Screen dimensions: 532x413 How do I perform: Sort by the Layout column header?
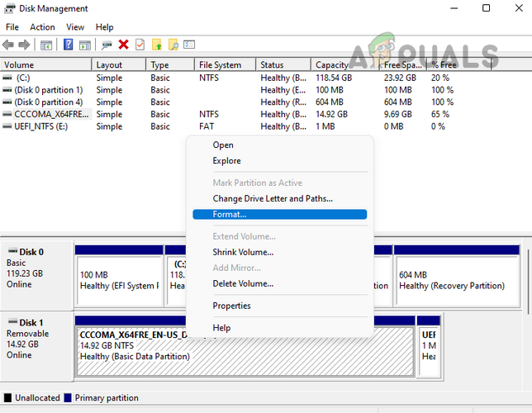click(119, 64)
